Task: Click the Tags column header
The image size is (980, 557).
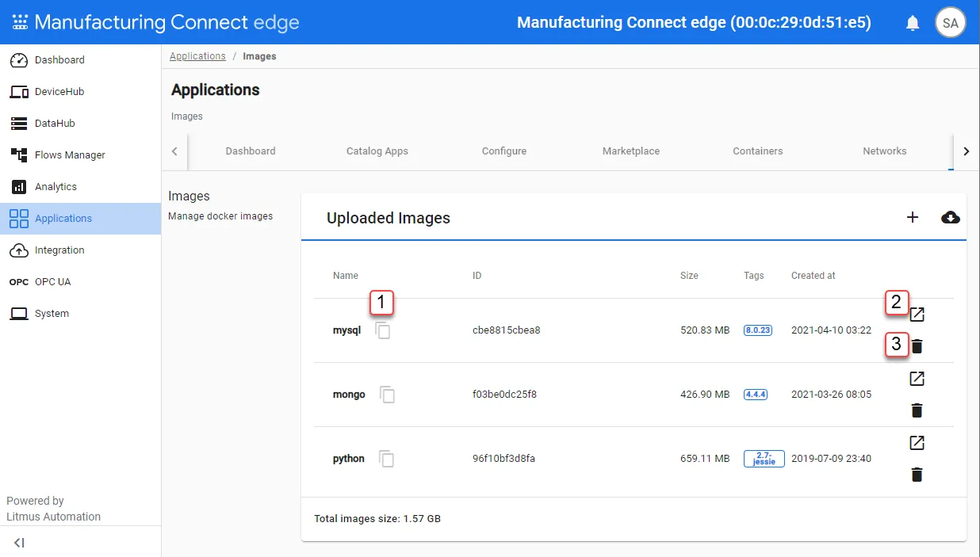Action: (754, 276)
